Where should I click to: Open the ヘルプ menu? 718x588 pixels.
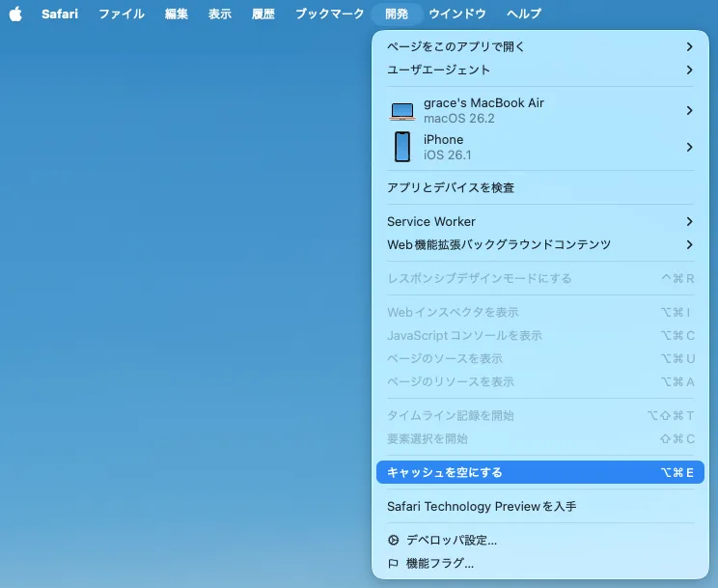coord(524,14)
